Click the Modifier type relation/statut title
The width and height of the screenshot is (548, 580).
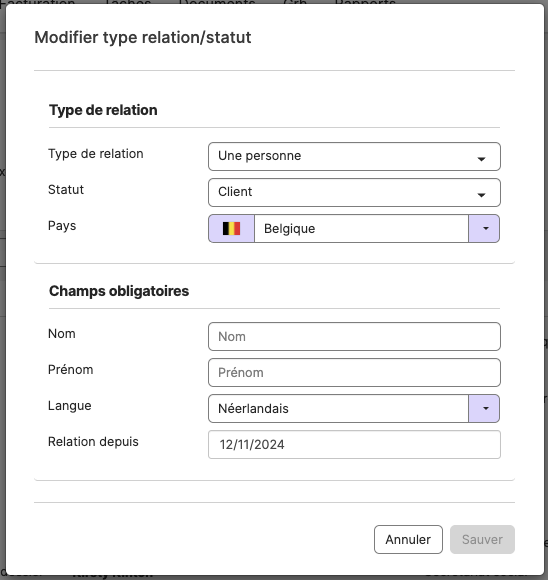tap(143, 37)
